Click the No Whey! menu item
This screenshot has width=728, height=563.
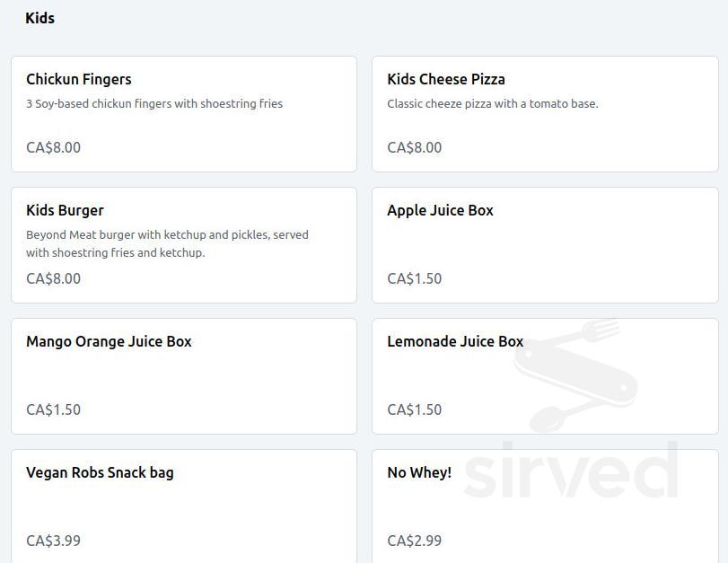[x=419, y=472]
